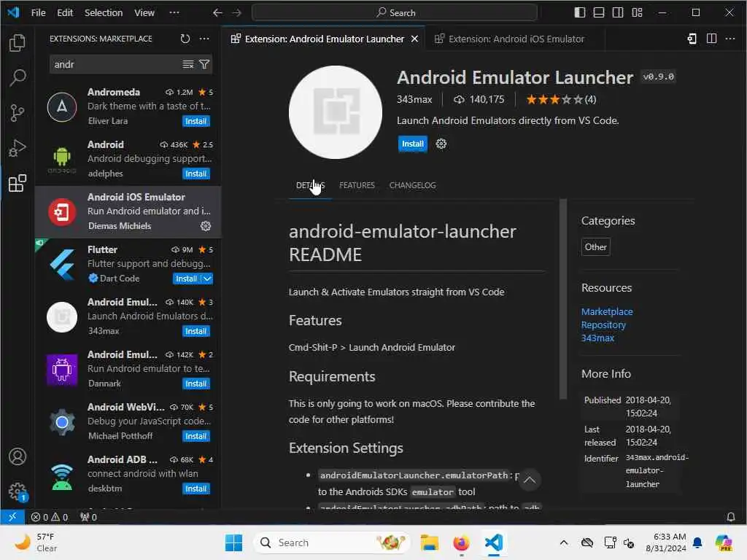Open remote window indicator in status bar

[x=12, y=517]
